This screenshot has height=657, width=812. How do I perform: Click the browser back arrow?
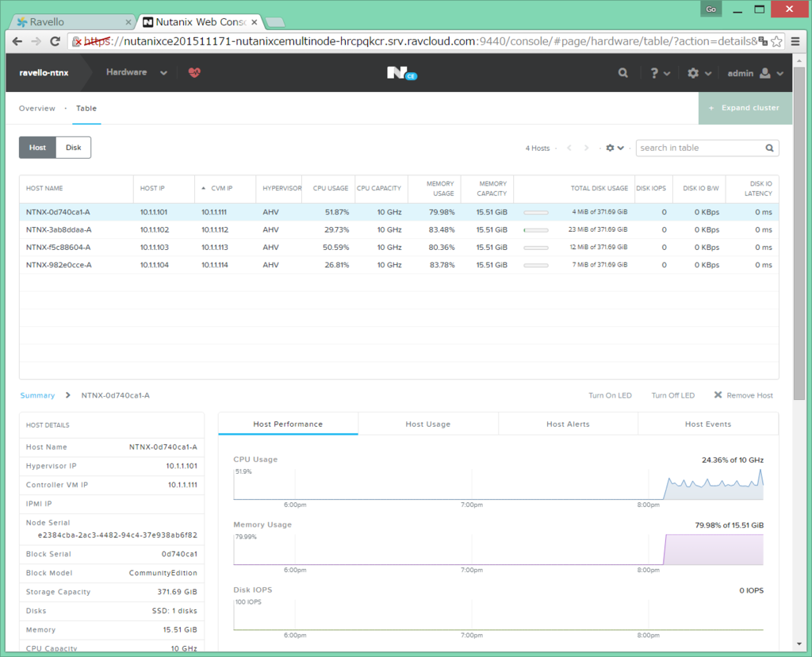(17, 41)
